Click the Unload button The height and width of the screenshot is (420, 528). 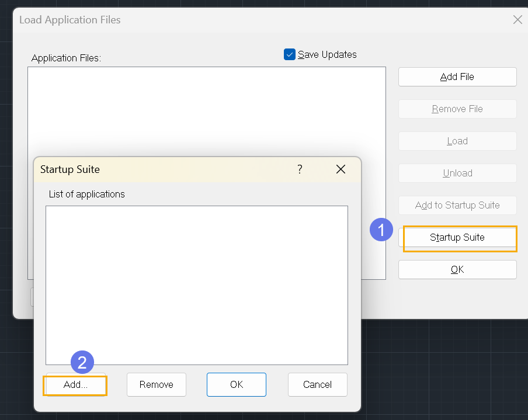[x=457, y=173]
